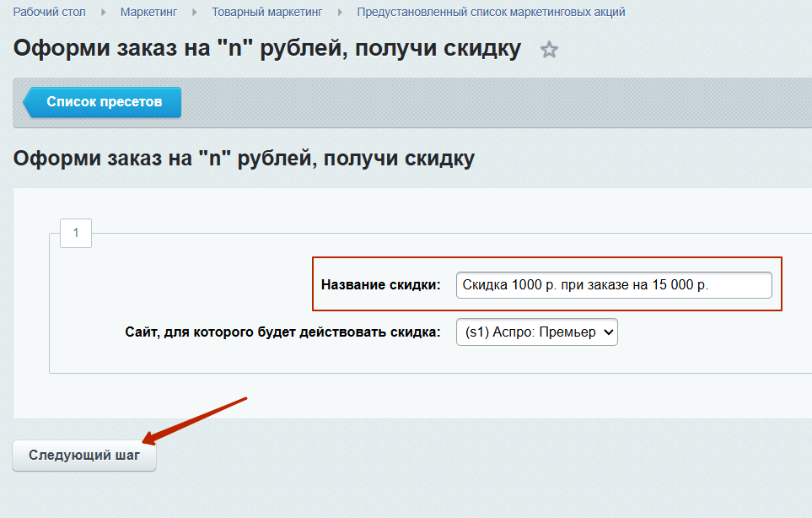Click the empty gray toolbar area beside Список пресетов

coord(489,102)
